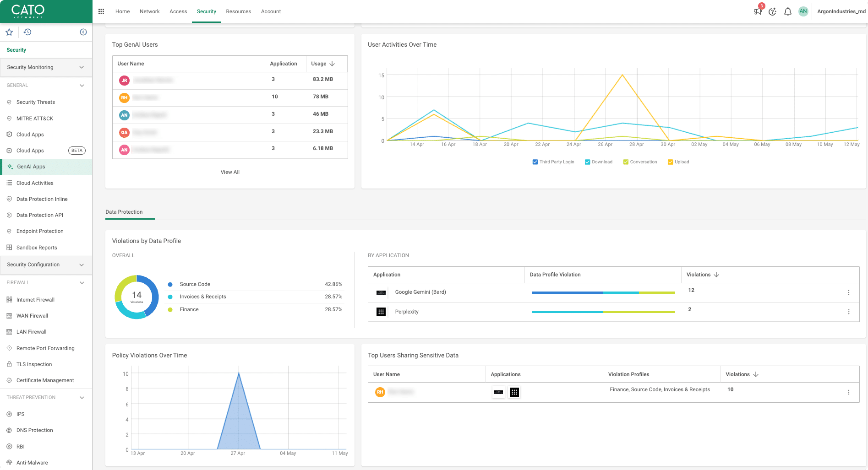Click the favorites star icon
Image resolution: width=868 pixels, height=470 pixels.
pyautogui.click(x=9, y=32)
